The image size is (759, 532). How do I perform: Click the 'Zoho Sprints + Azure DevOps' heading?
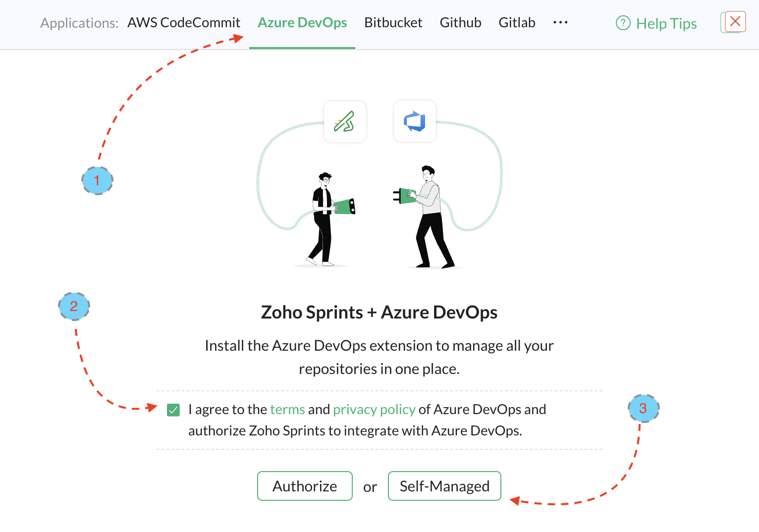click(379, 313)
